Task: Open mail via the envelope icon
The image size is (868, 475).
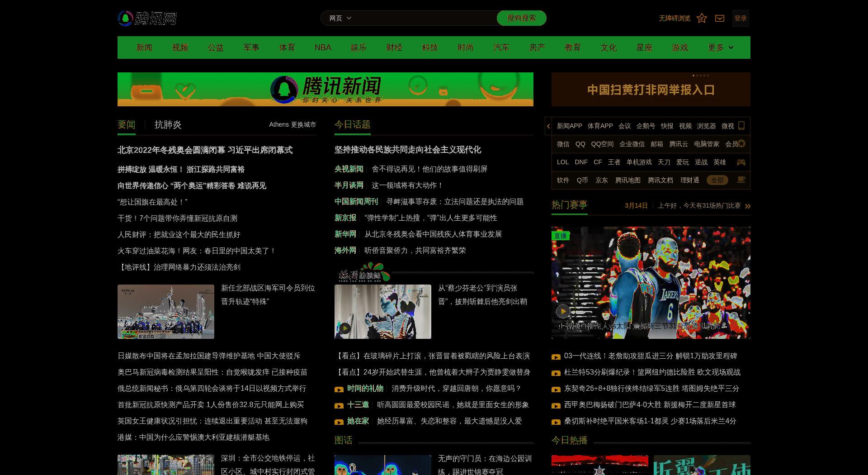Action: (720, 18)
